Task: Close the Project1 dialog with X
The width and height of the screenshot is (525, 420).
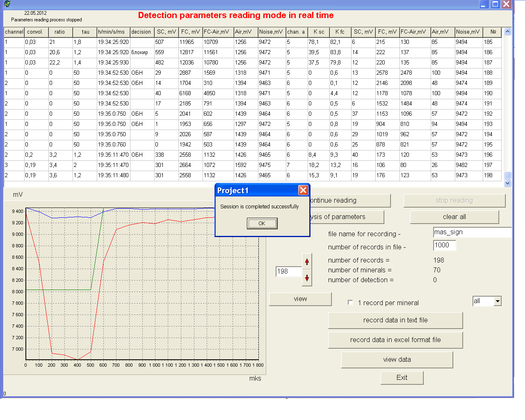Action: pos(303,190)
